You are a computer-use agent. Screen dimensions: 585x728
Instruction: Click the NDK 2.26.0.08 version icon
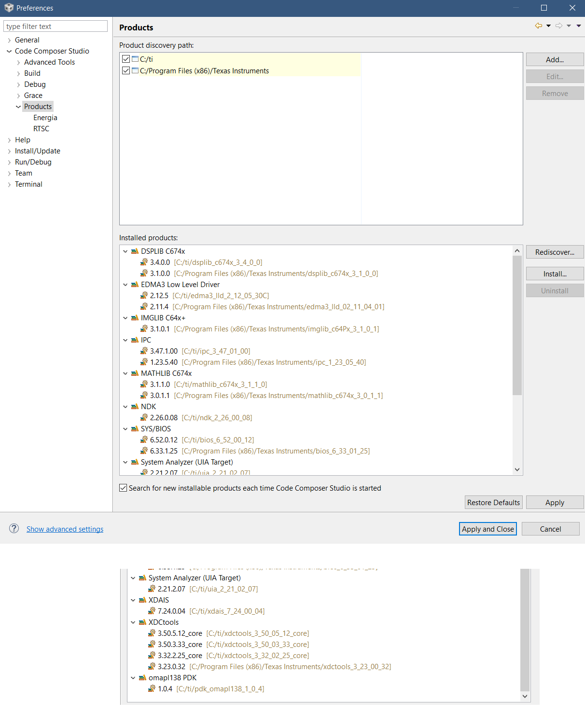144,418
